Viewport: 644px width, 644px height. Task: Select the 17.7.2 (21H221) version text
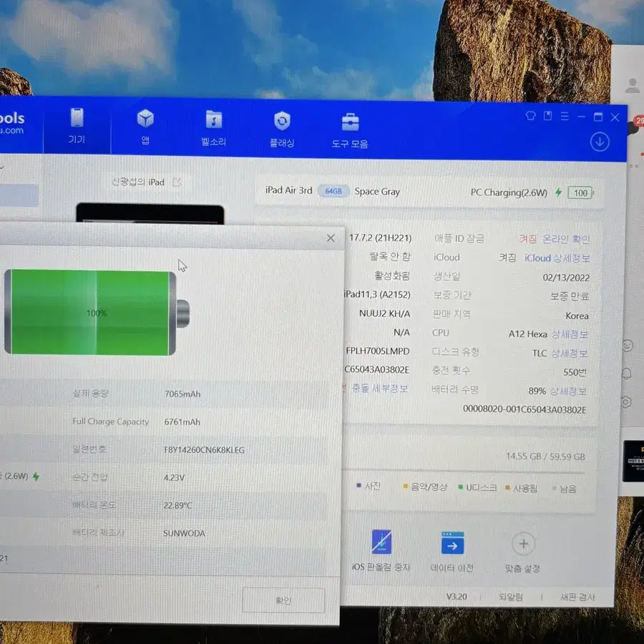point(381,238)
